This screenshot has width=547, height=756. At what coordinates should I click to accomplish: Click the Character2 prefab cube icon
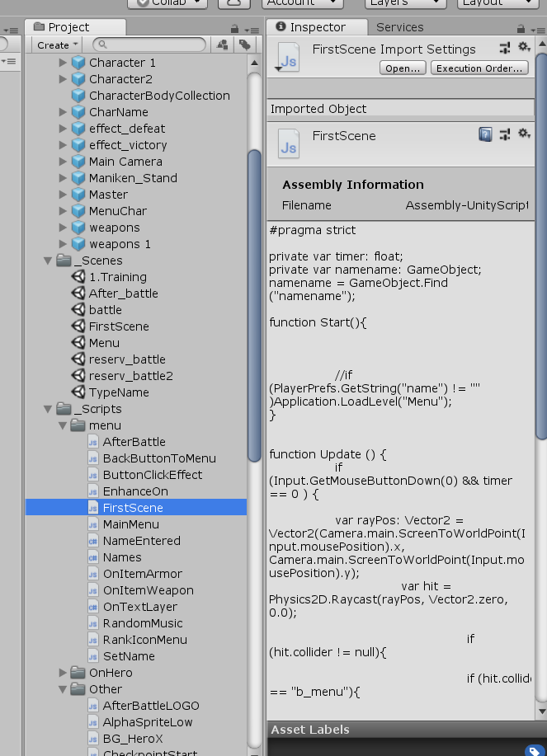[78, 79]
